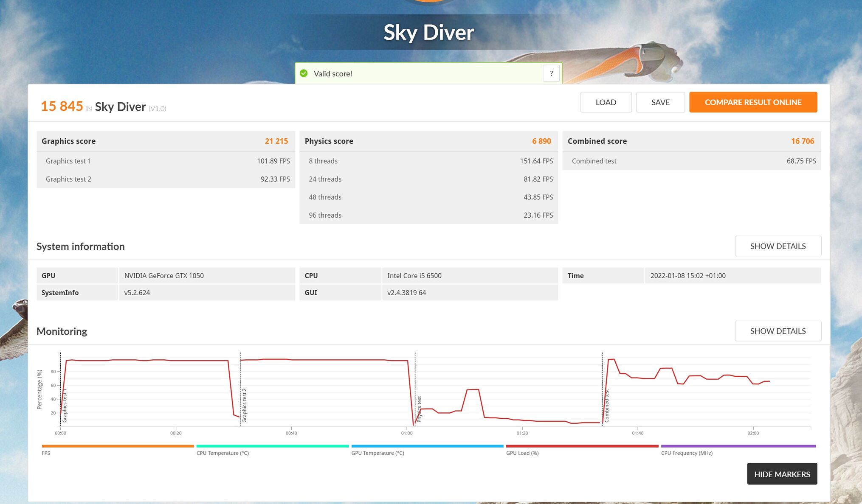
Task: Click HIDE MARKERS button
Action: (x=782, y=474)
